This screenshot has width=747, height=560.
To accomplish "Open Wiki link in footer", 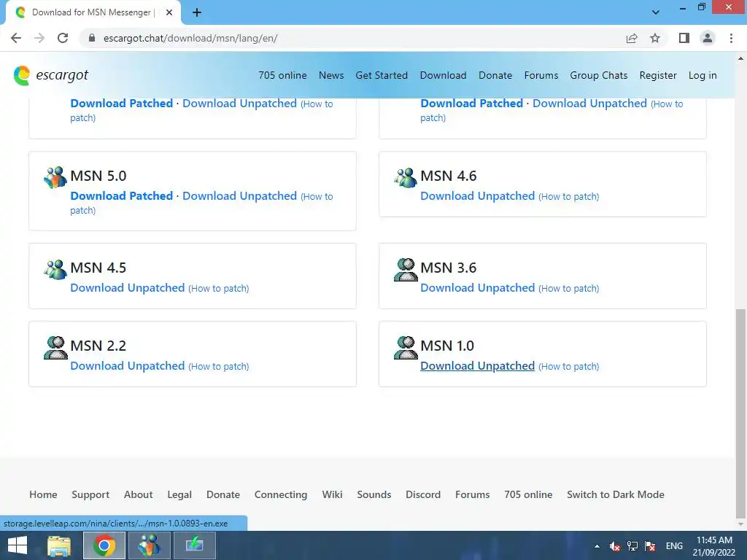I will coord(332,494).
